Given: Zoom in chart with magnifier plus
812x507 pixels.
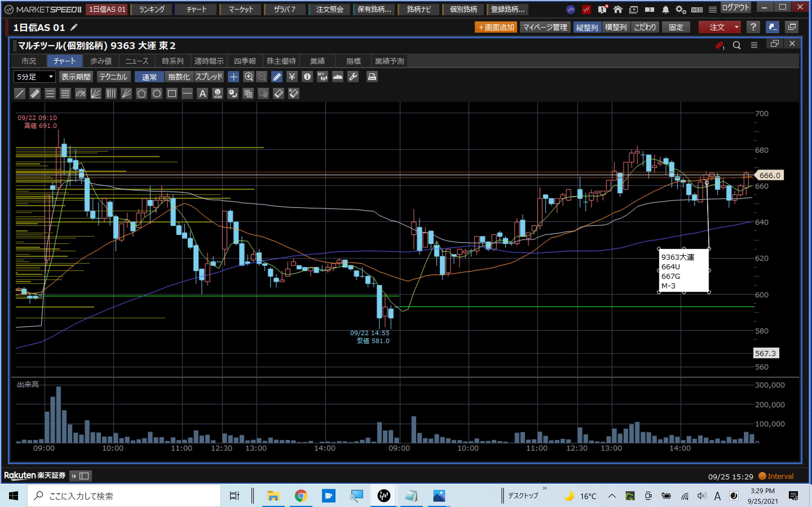Looking at the screenshot, I should coord(248,77).
